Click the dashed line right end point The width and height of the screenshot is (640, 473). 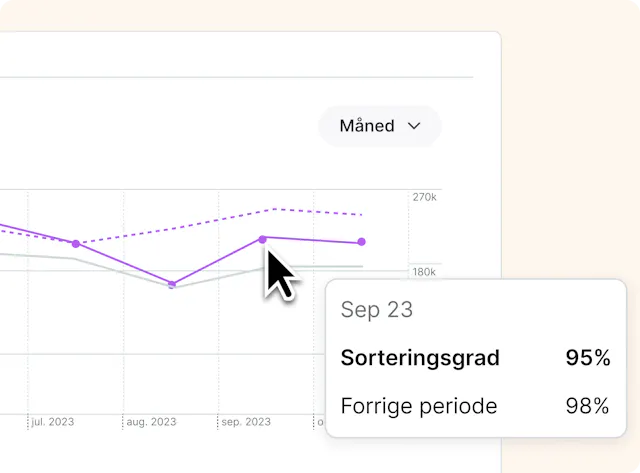[361, 215]
